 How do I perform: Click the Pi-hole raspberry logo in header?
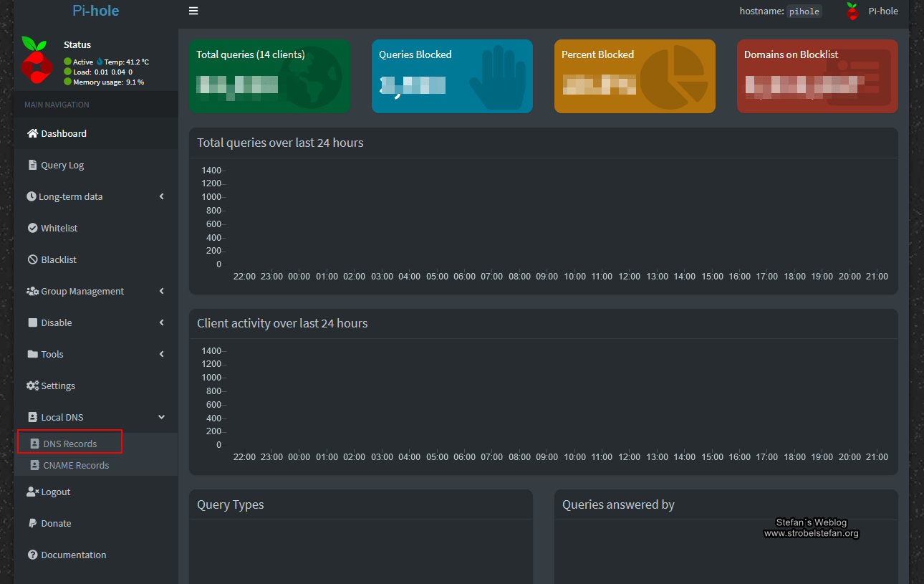click(852, 11)
